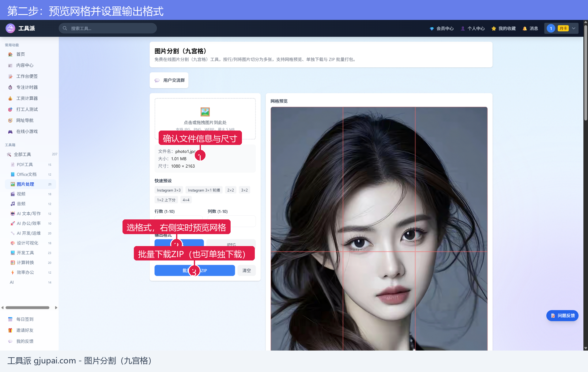This screenshot has height=372, width=588.
Task: Open the 用户交流群 button
Action: point(169,80)
